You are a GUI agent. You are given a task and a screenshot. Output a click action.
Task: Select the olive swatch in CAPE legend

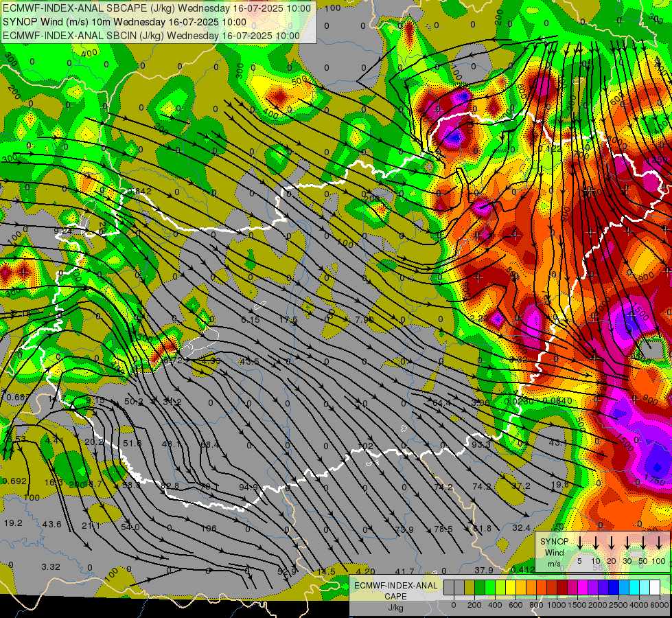click(470, 588)
